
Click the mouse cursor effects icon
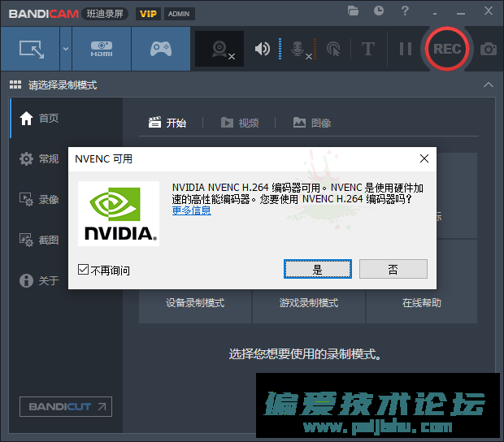[x=332, y=49]
